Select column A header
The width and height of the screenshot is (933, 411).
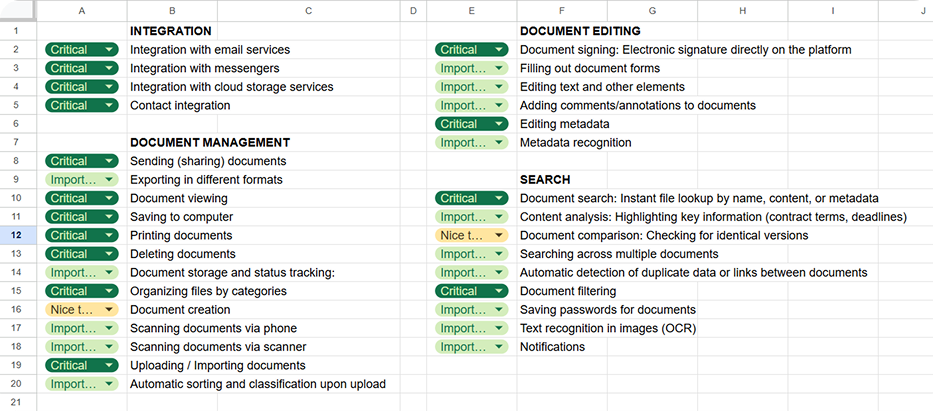81,11
